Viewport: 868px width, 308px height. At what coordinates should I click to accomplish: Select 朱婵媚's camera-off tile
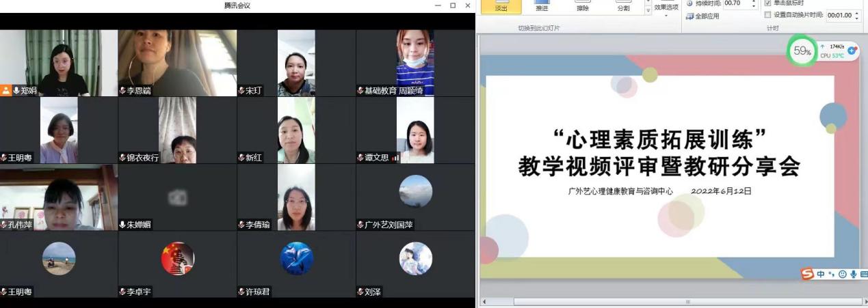177,197
